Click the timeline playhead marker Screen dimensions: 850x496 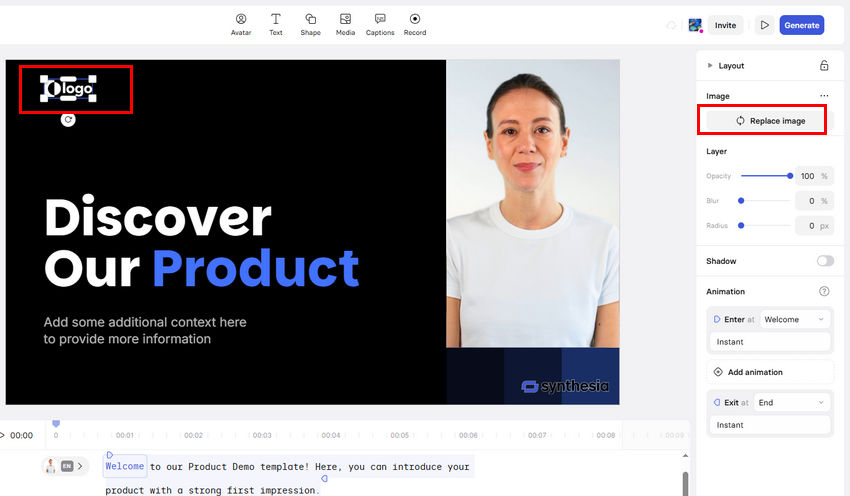pyautogui.click(x=56, y=423)
